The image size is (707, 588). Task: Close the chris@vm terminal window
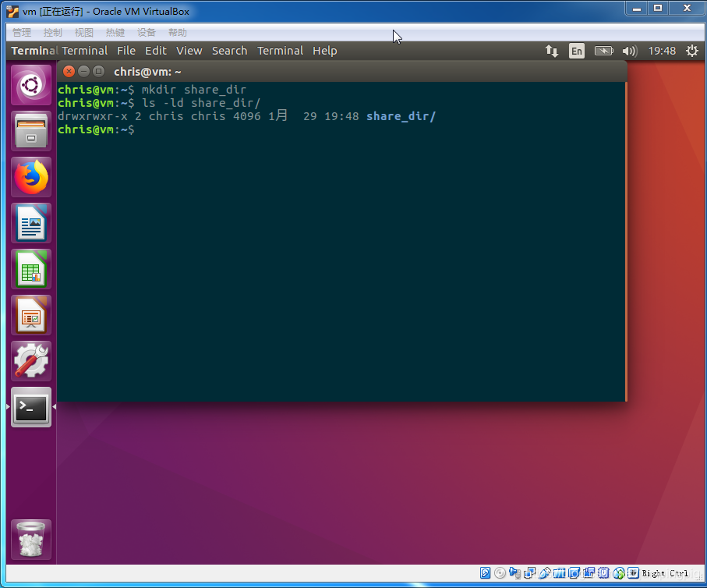69,71
